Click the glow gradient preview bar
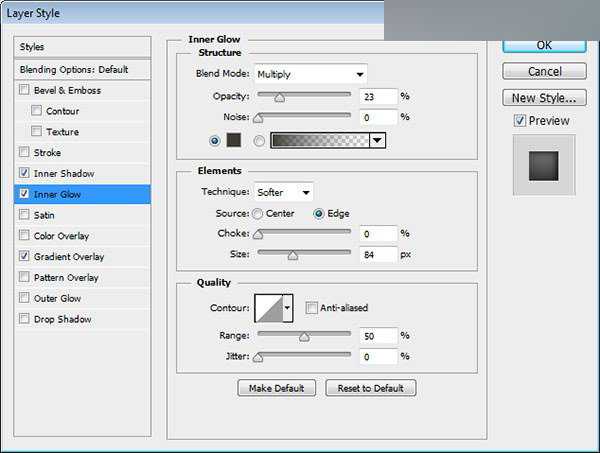Screen dimensions: 600x453 pos(319,141)
